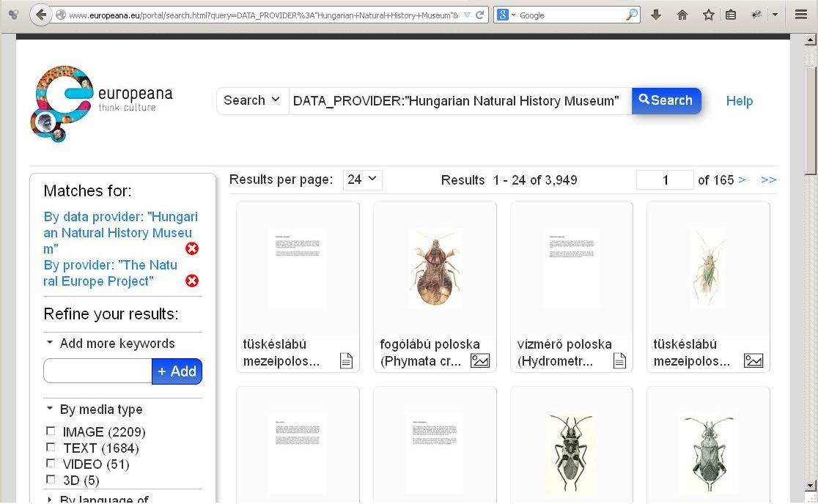Click the vertical scrollbar up arrow

pyautogui.click(x=810, y=40)
